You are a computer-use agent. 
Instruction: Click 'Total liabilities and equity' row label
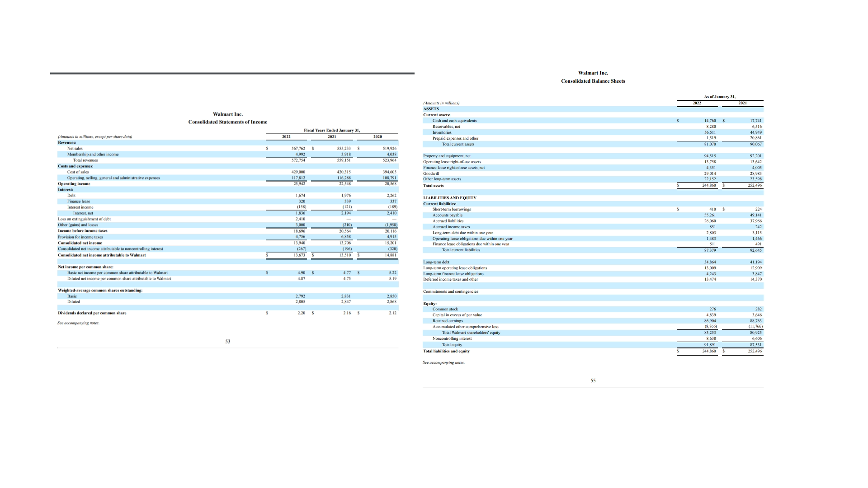point(446,351)
